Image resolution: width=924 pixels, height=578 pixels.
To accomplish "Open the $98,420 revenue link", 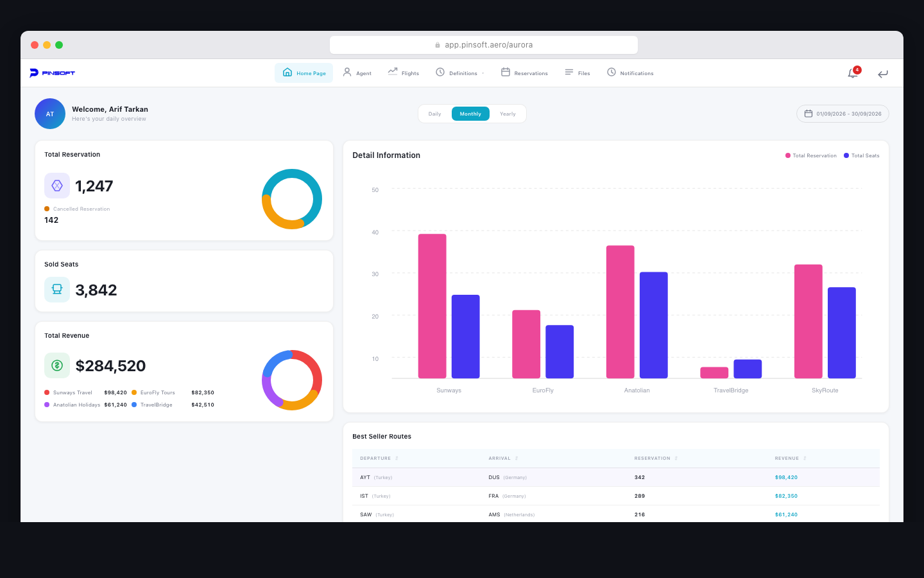I will (x=786, y=477).
